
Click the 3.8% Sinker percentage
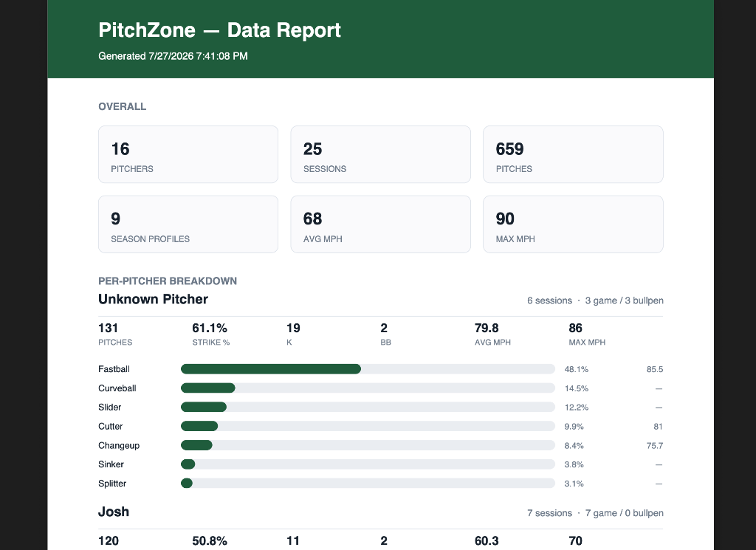(574, 464)
